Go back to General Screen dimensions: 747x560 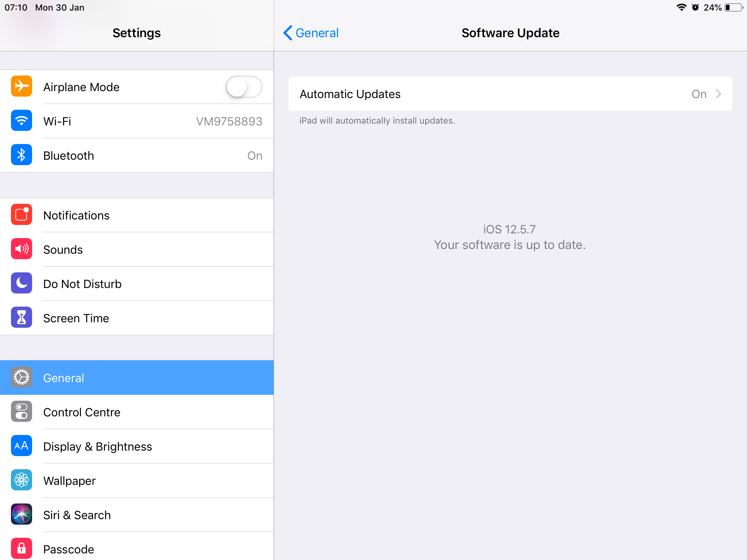tap(311, 33)
